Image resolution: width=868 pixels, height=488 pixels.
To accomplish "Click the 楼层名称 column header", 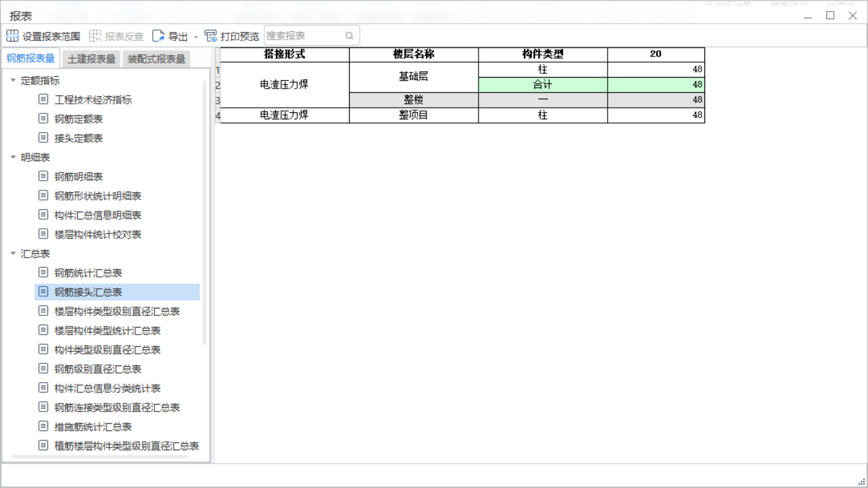I will click(x=414, y=55).
